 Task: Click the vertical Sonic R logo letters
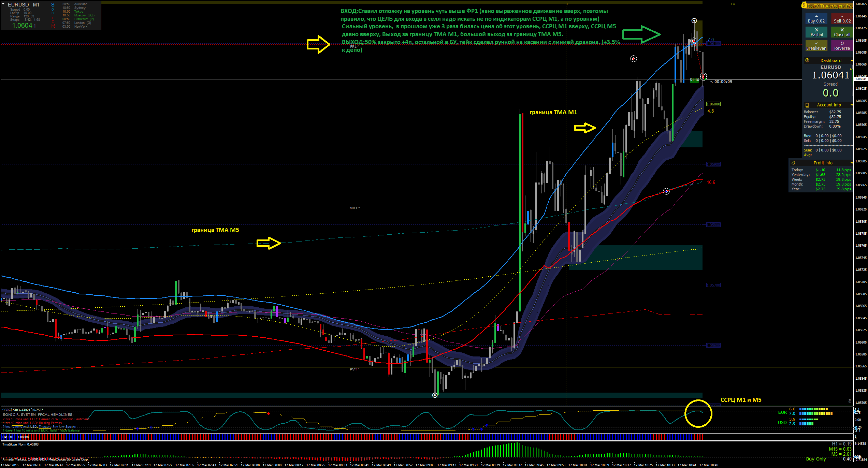pos(53,15)
